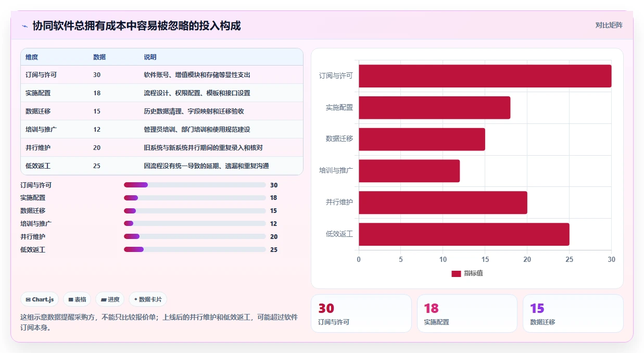
Task: Click the description starting 因流程没有统一导致的延期
Action: pyautogui.click(x=207, y=166)
